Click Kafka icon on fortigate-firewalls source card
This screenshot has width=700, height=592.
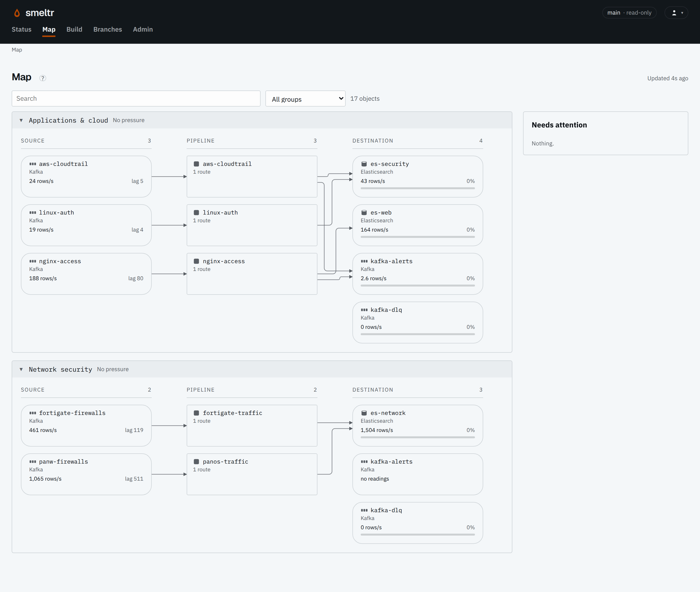point(33,413)
